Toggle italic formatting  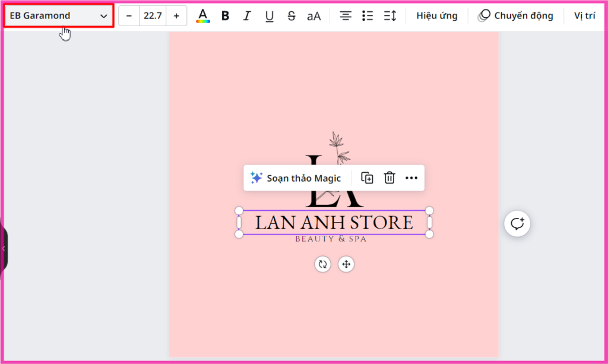(246, 16)
